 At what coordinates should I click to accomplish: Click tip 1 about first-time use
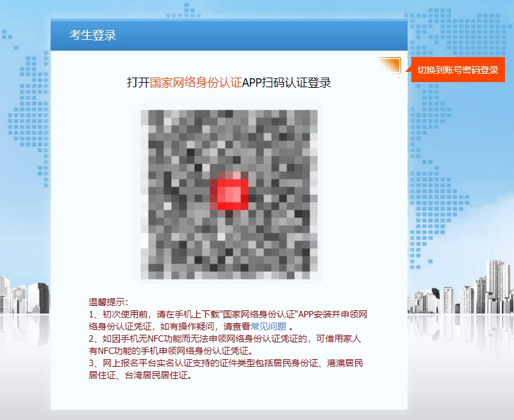(228, 314)
